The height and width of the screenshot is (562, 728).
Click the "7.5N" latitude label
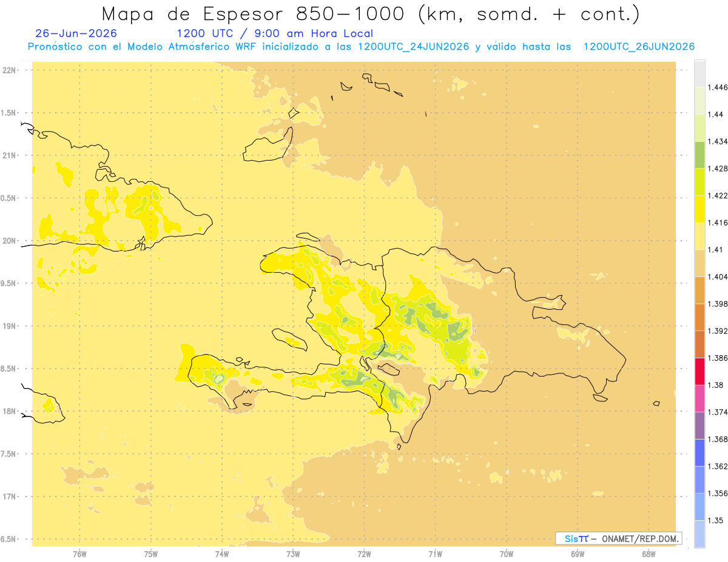[x=9, y=453]
